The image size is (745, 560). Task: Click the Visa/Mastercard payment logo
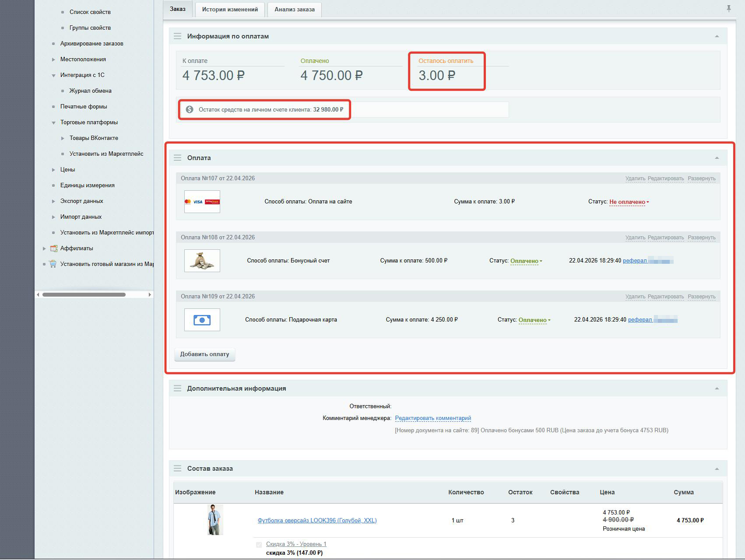[202, 202]
